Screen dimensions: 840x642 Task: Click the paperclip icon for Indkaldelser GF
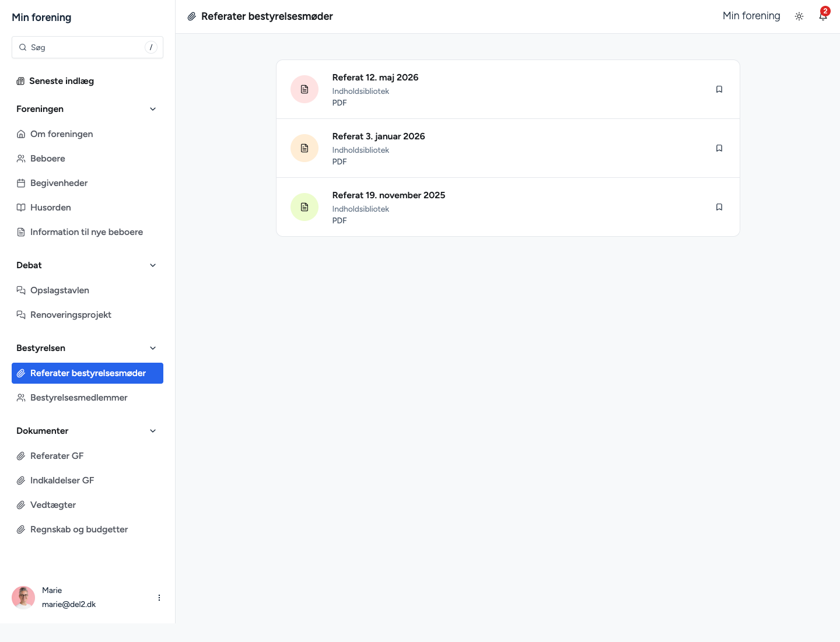pos(21,480)
